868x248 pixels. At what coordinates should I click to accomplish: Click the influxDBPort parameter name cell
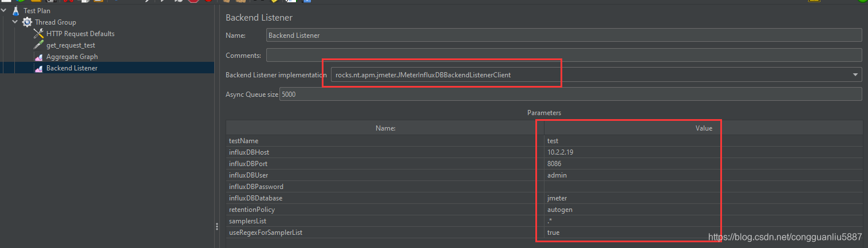(385, 164)
